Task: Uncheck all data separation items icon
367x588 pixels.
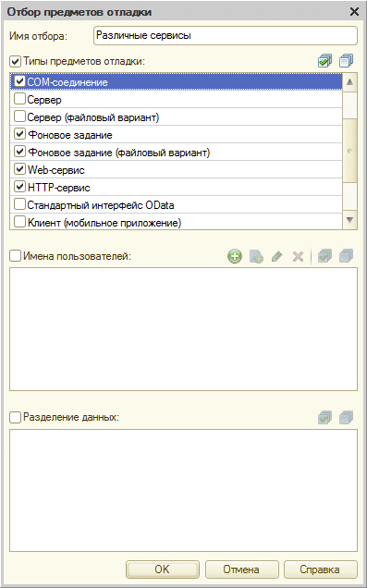Action: (x=346, y=417)
